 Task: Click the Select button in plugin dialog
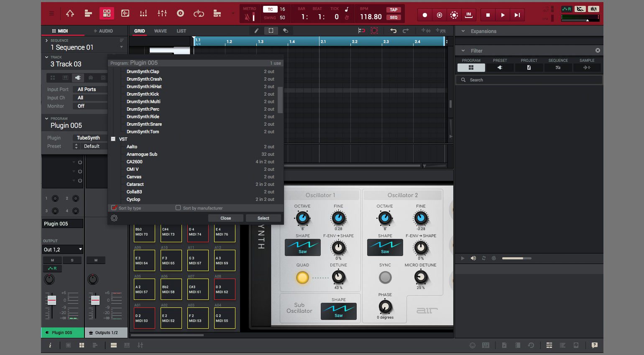(x=263, y=218)
